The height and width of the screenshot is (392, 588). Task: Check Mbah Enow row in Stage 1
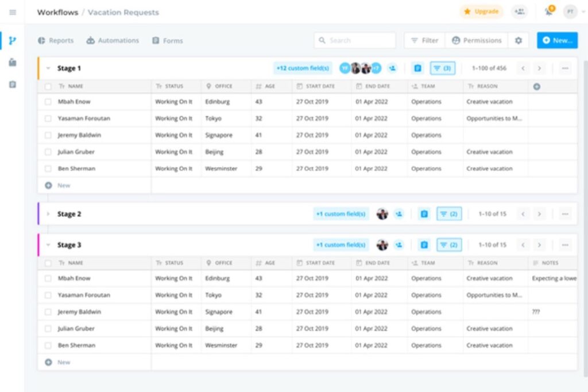[48, 102]
